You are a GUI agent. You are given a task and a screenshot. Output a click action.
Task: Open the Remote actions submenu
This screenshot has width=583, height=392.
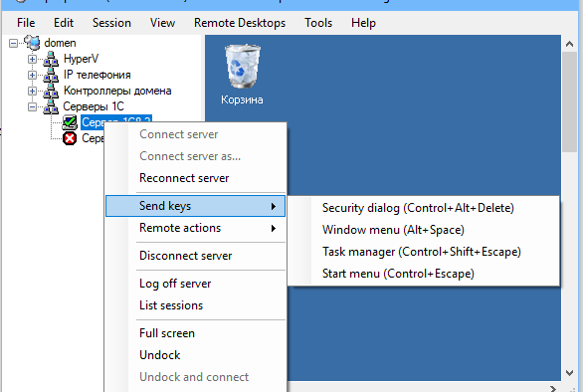(x=196, y=228)
